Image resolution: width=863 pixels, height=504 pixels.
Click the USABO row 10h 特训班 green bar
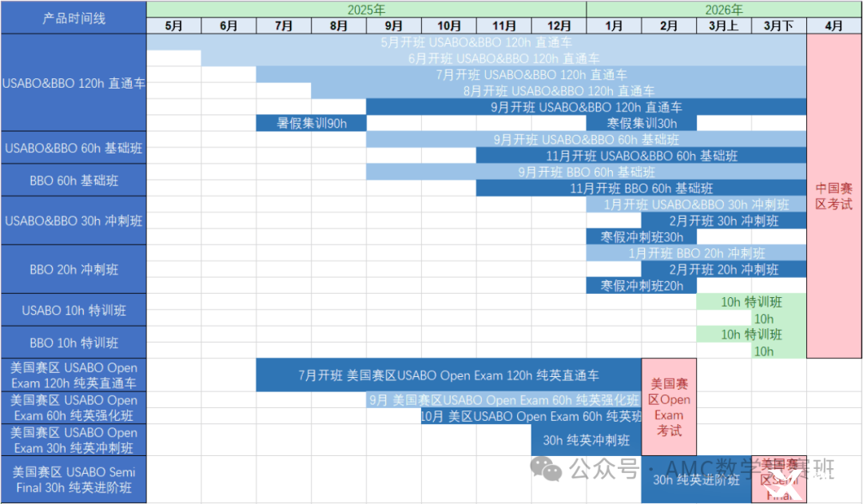point(752,301)
